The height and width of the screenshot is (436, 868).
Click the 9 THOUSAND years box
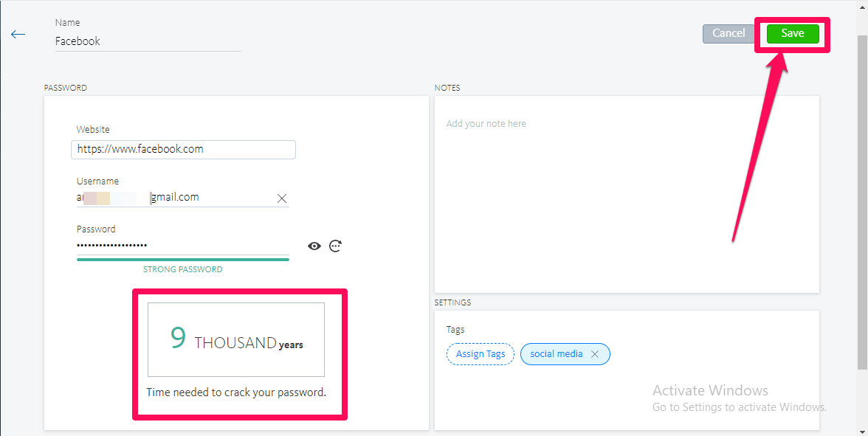point(236,339)
